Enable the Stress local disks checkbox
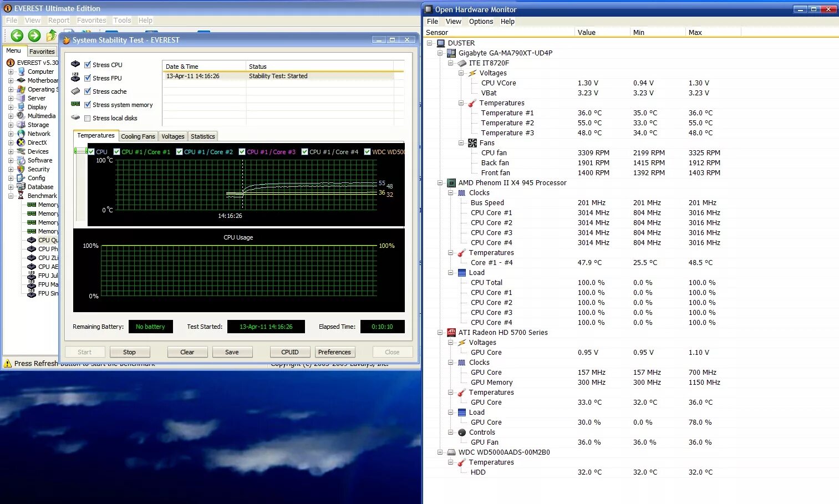Image resolution: width=839 pixels, height=504 pixels. [x=88, y=118]
